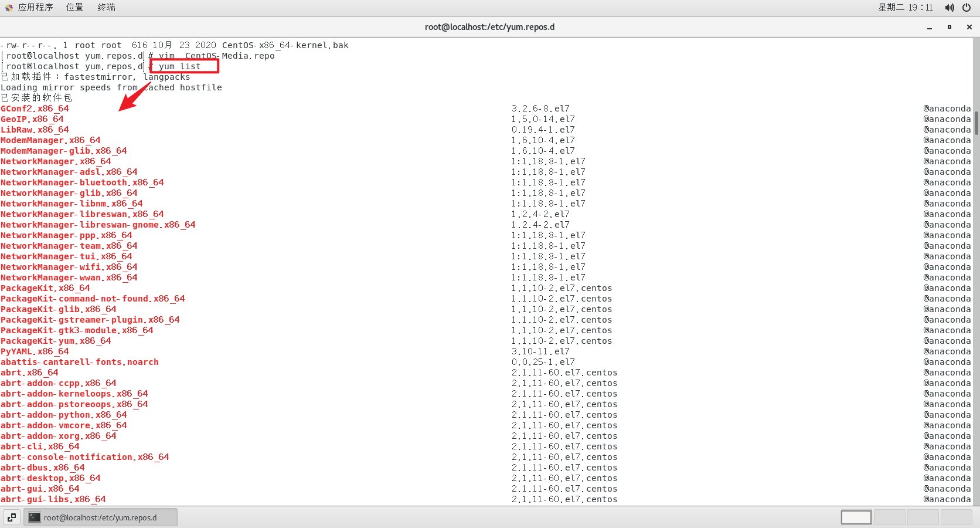
Task: Click the abrt-console-notification.x86_64 entry
Action: click(85, 457)
